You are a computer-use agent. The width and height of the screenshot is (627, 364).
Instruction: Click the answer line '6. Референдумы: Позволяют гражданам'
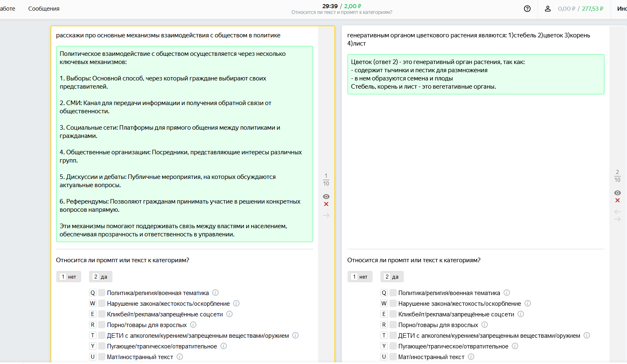(180, 206)
